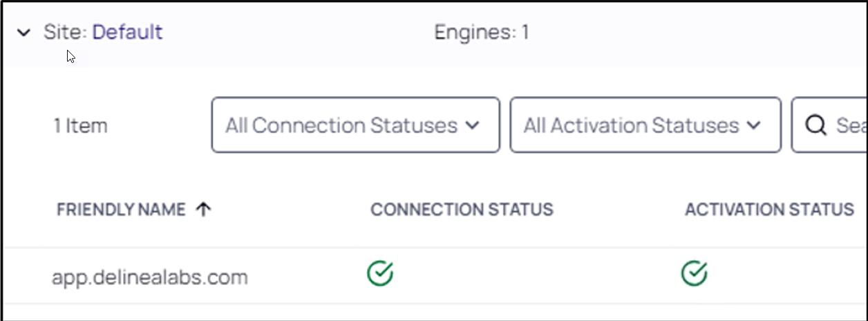This screenshot has width=868, height=321.
Task: Click the chevron in Connection Statuses filter
Action: pyautogui.click(x=473, y=126)
